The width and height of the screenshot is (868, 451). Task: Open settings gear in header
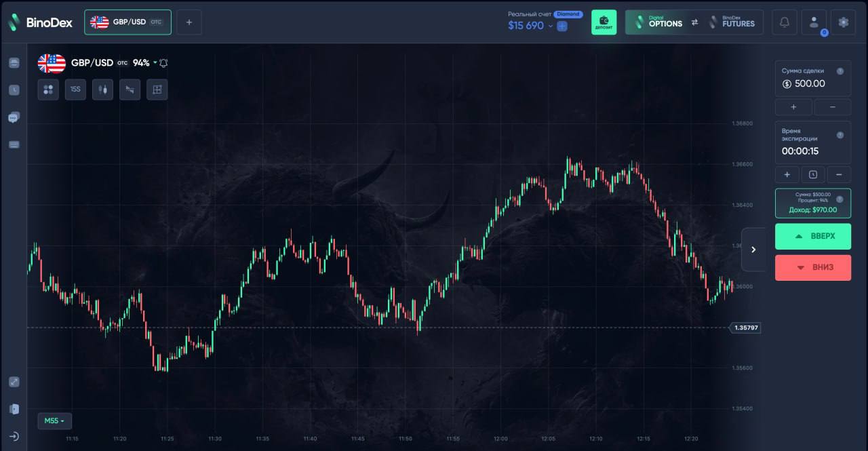(x=844, y=22)
